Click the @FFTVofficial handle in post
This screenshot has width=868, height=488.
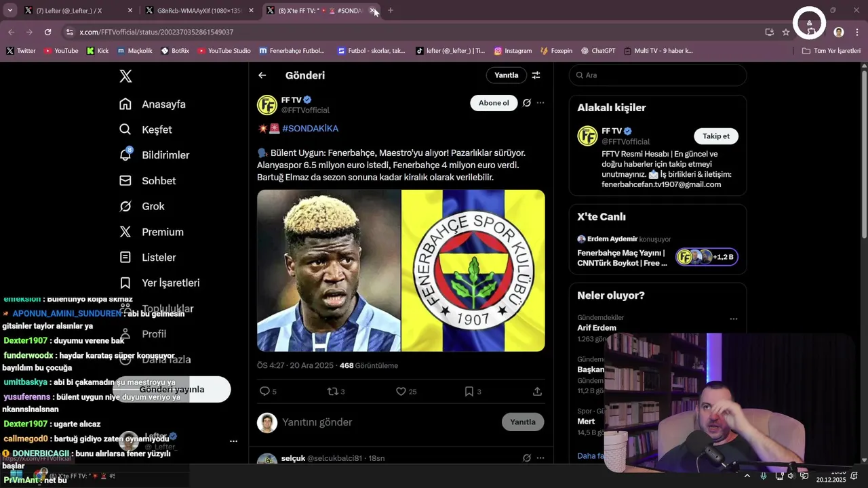click(x=305, y=110)
